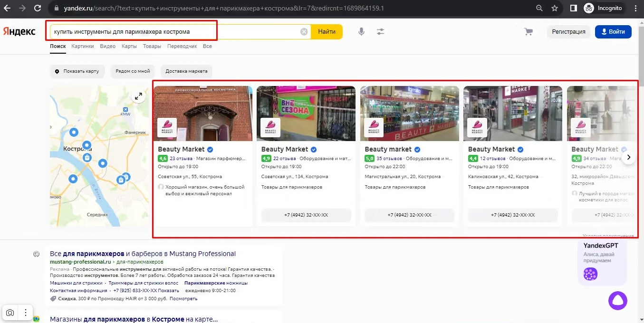Switch to the Картинки tab
This screenshot has width=644, height=323.
click(83, 46)
